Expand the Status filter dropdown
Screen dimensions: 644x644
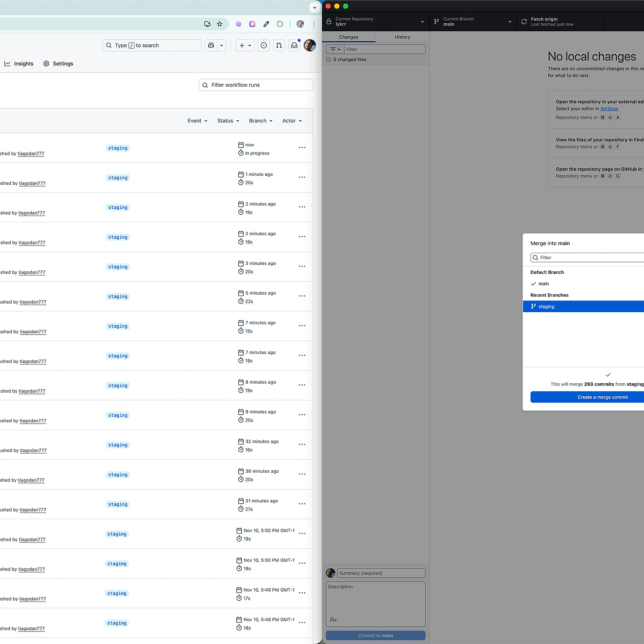(x=228, y=121)
